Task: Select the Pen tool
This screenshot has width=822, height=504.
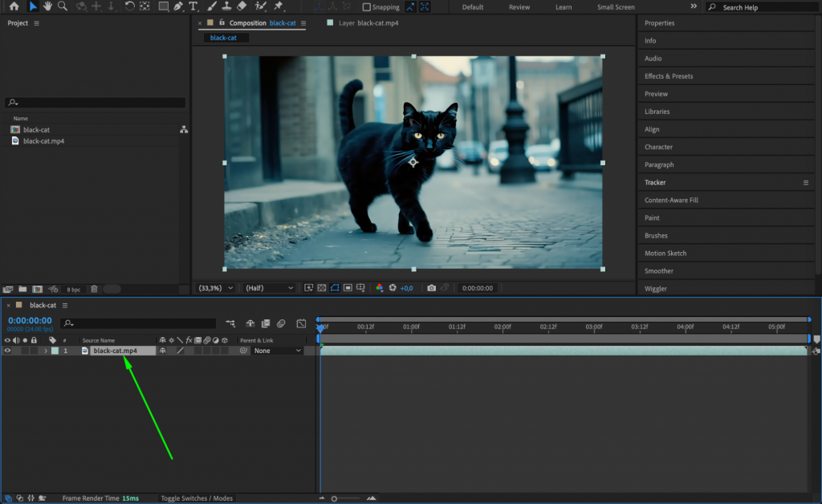Action: click(178, 6)
